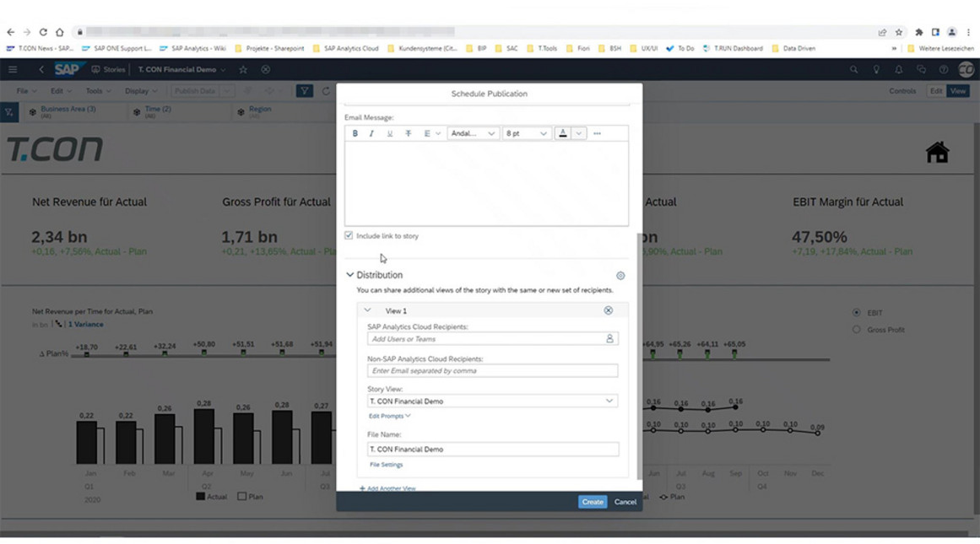Open the Display menu
This screenshot has width=980, height=544.
tap(141, 91)
